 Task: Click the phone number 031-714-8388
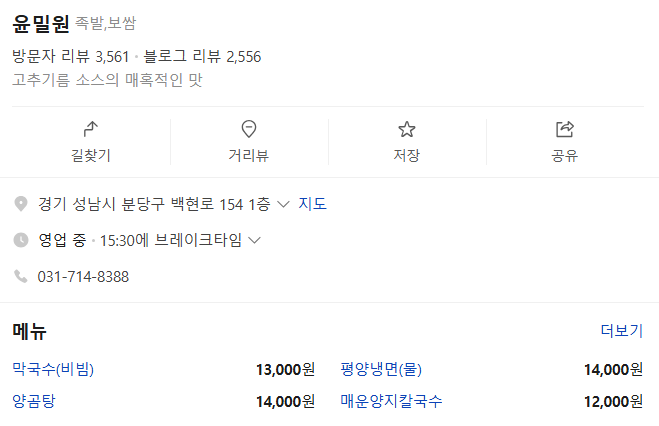tap(83, 276)
